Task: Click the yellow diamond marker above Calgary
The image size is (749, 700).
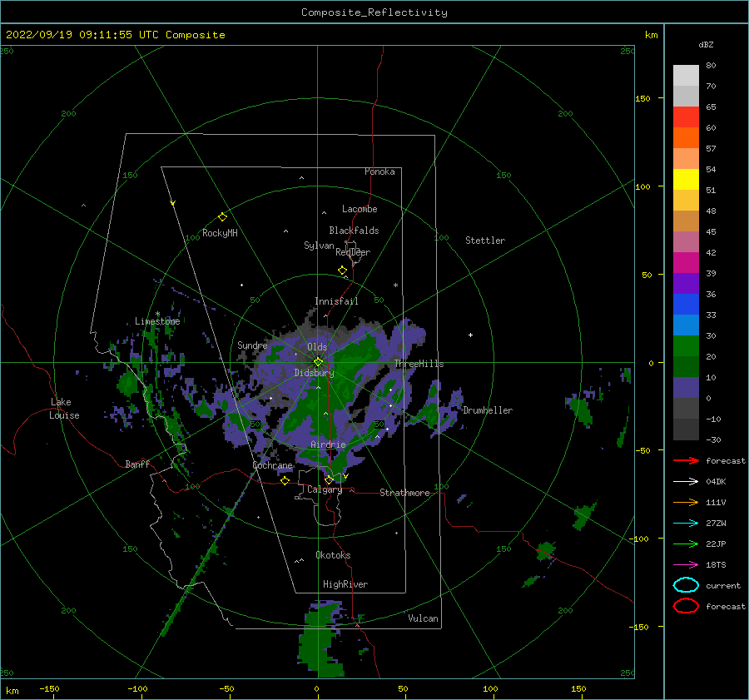Action: pyautogui.click(x=329, y=479)
